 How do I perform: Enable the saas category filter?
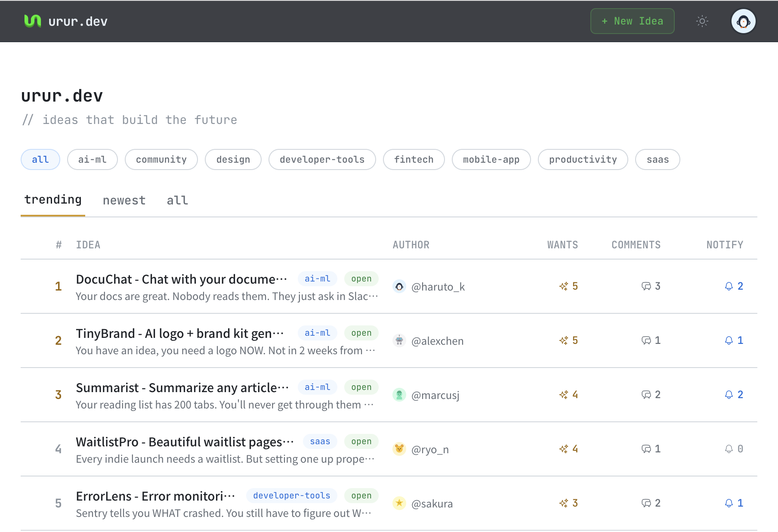pos(658,159)
